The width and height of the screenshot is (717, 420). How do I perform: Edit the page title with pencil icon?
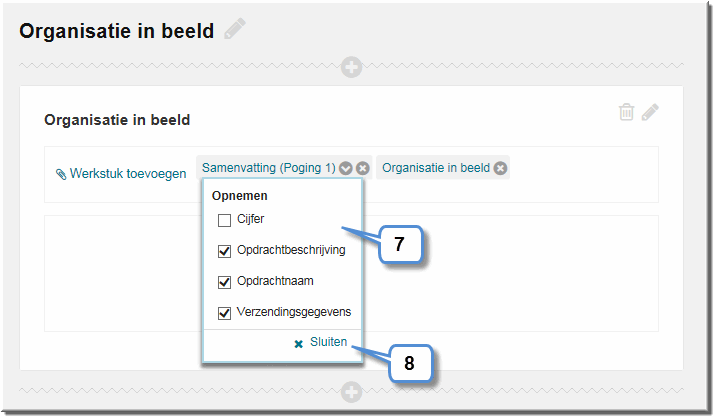point(235,29)
